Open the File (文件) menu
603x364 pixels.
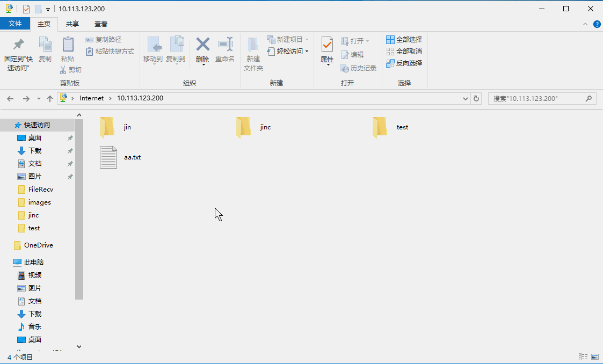click(x=15, y=24)
